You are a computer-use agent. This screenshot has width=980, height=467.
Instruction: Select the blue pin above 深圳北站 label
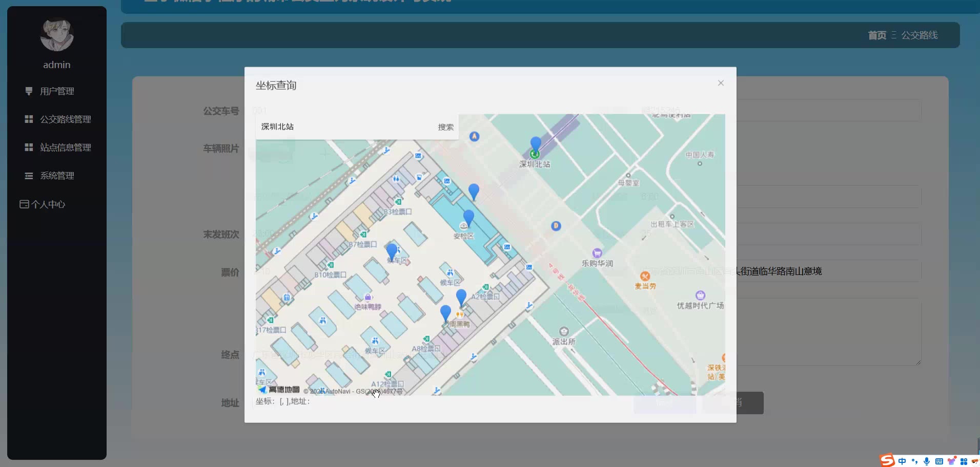(x=536, y=144)
